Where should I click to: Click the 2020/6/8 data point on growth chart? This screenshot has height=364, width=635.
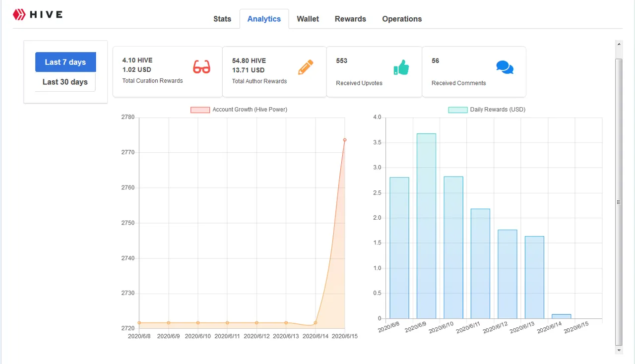pos(139,323)
